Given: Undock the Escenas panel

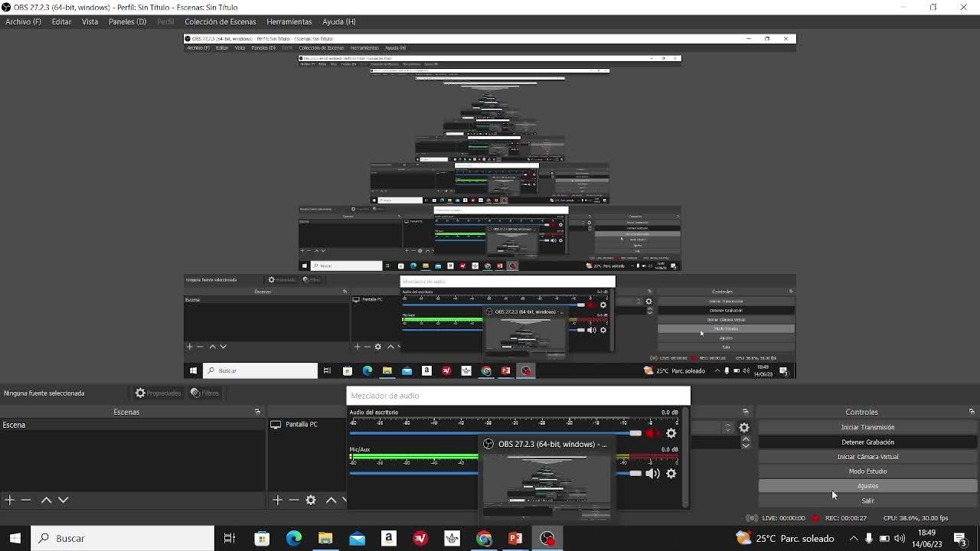Looking at the screenshot, I should click(x=258, y=412).
